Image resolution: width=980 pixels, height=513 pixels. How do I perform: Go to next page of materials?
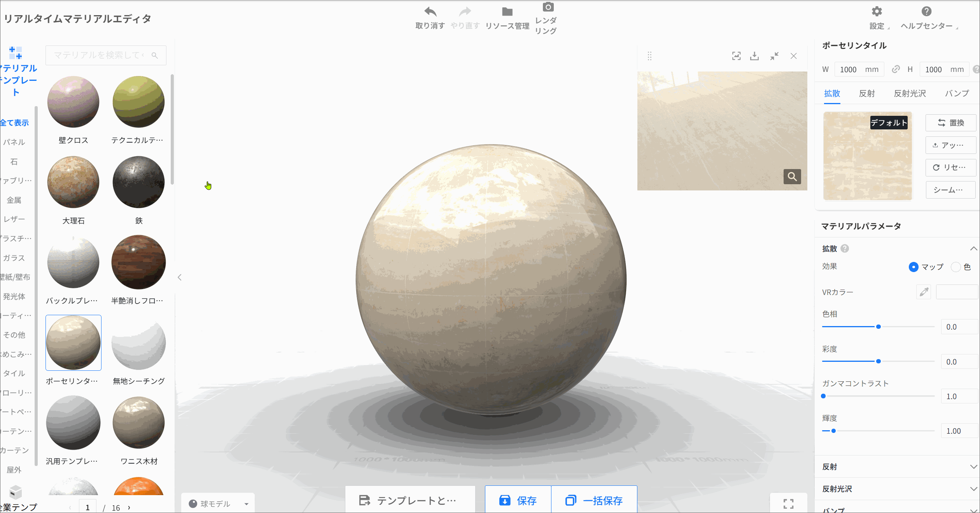(129, 508)
